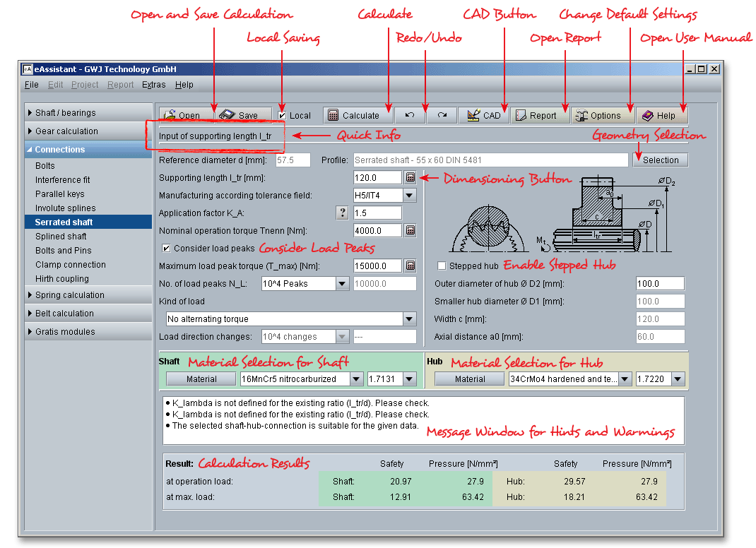Open the Extras menu
756x548 pixels.
(x=154, y=85)
